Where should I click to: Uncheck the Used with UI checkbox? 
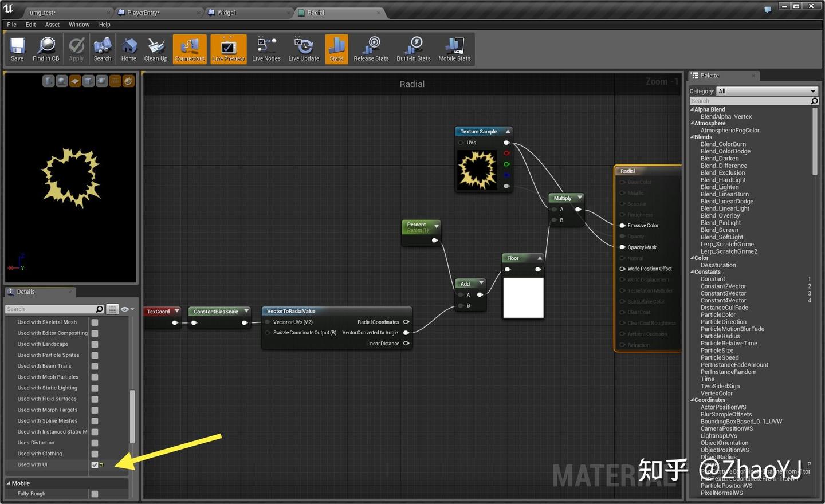click(x=95, y=464)
